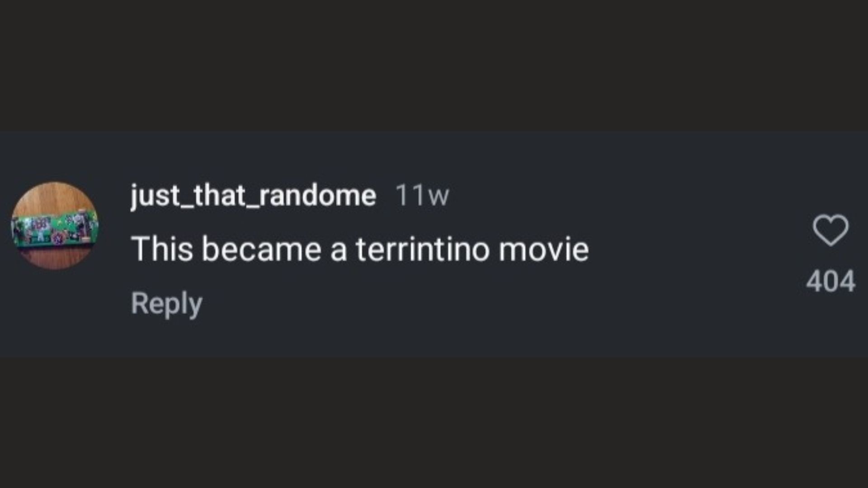Hit Reply below 'This became a terrintino movie'
This screenshot has height=488, width=868.
(166, 303)
